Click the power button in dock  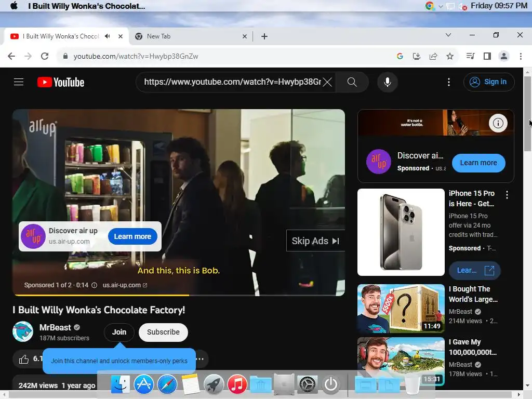(331, 384)
